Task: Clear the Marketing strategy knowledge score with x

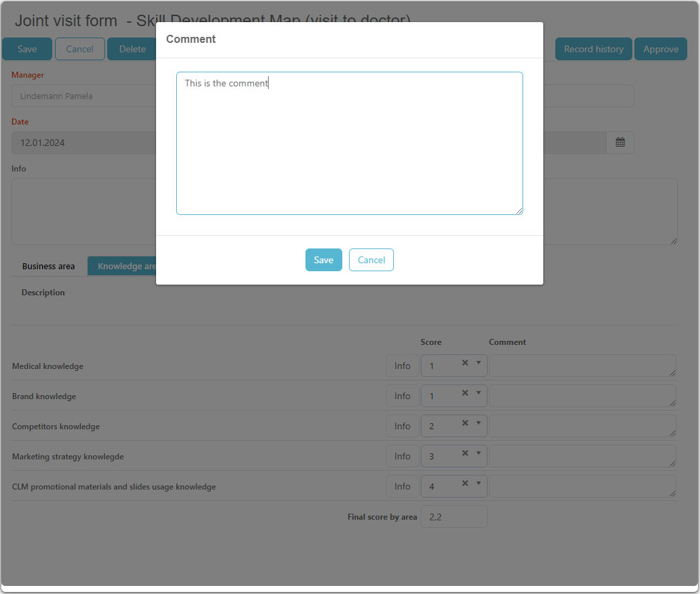Action: tap(465, 453)
